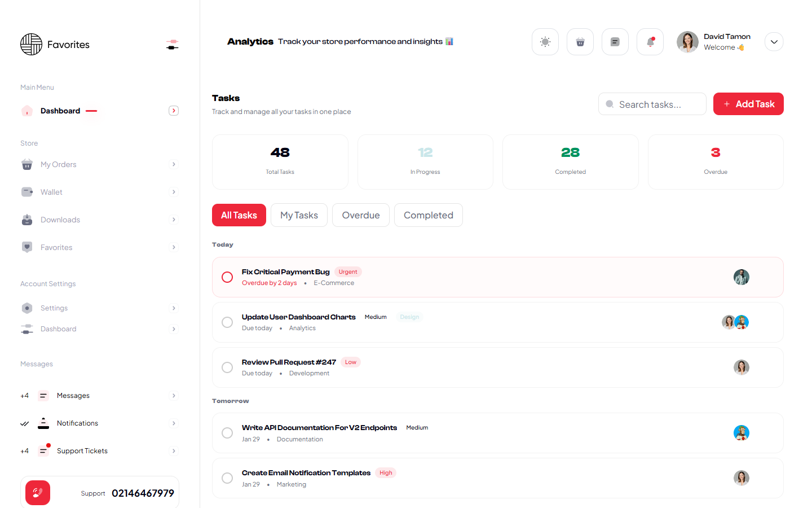Image resolution: width=812 pixels, height=508 pixels.
Task: Open the shopping basket icon in the header
Action: click(580, 41)
